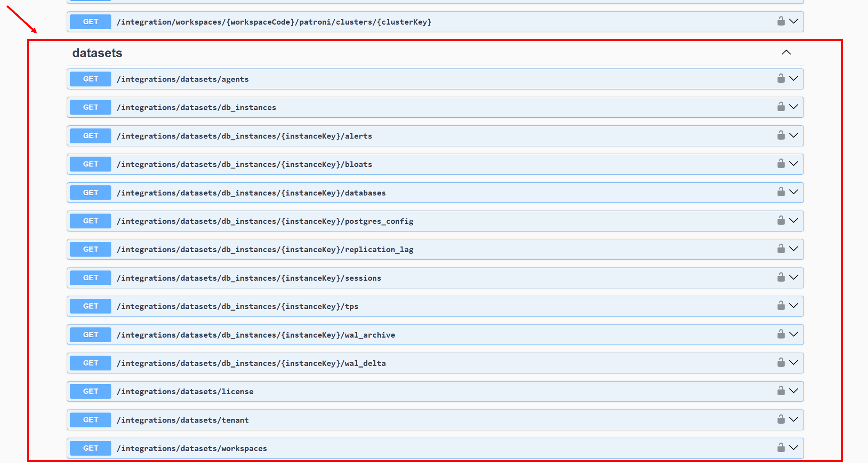Viewport: 868px width, 463px height.
Task: Expand the replication_lag endpoint chevron
Action: tap(793, 249)
